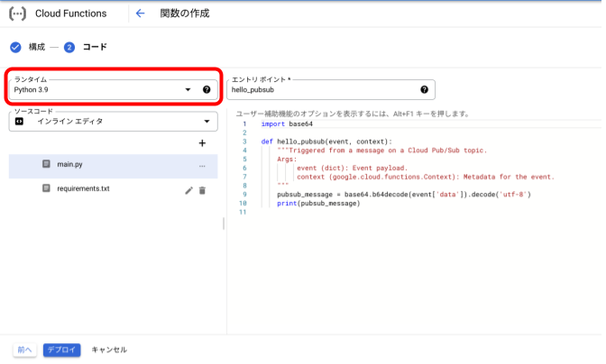Screen dimensions: 606x364
Task: Click the pubsub_message = base64.b64decode line
Action: (404, 195)
